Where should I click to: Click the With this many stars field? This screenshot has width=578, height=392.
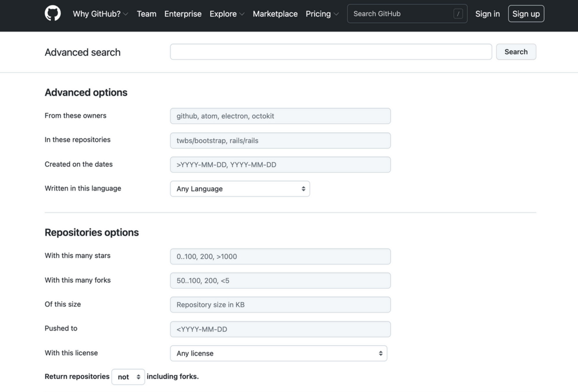[x=280, y=256]
